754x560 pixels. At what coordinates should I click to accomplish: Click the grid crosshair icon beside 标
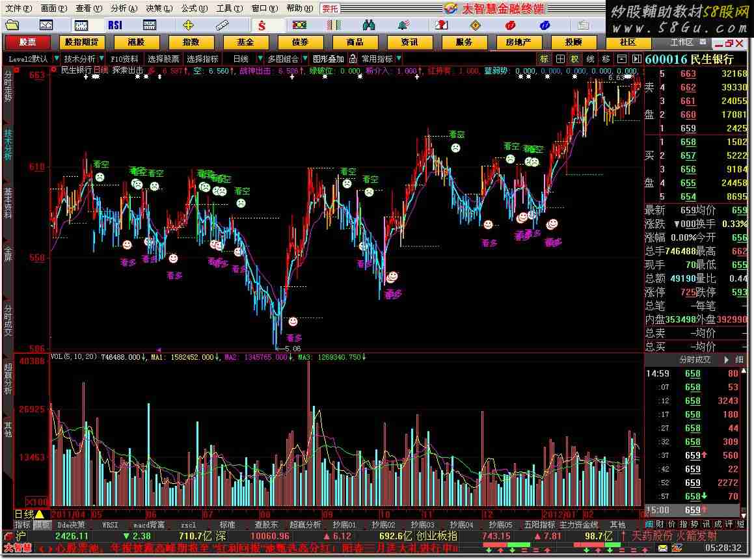tap(560, 59)
